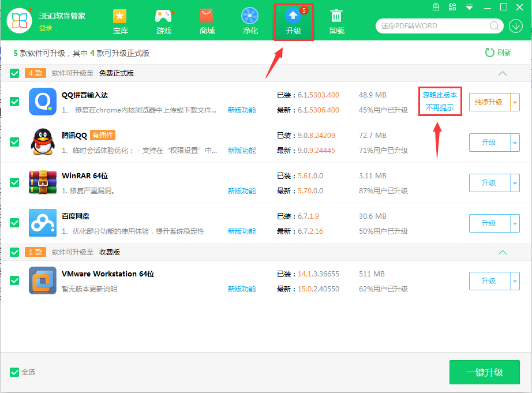The width and height of the screenshot is (532, 393).
Task: Click the QQ拼音输入法 app icon
Action: click(43, 102)
